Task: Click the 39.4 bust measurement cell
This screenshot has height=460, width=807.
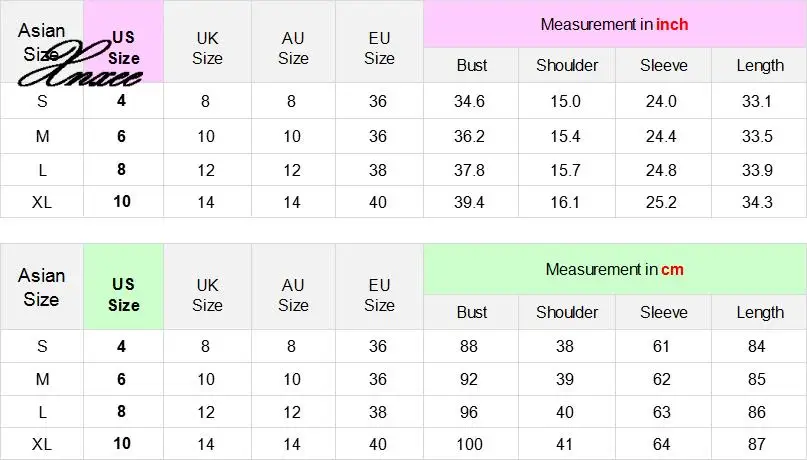Action: point(472,203)
